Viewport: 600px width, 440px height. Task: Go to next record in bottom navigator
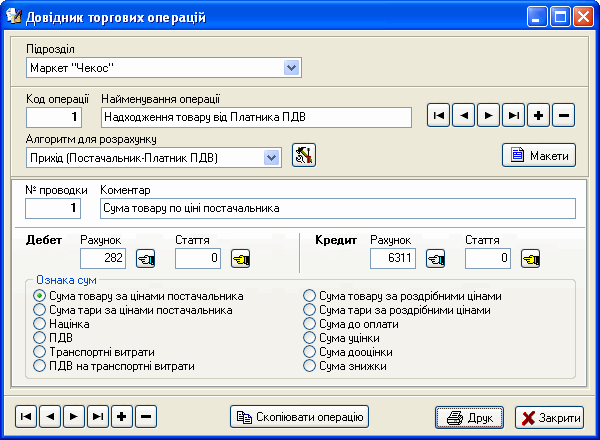coord(74,416)
